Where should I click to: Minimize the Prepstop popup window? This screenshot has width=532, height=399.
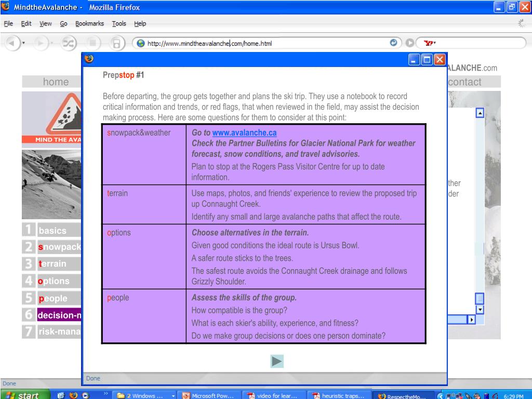pyautogui.click(x=414, y=60)
